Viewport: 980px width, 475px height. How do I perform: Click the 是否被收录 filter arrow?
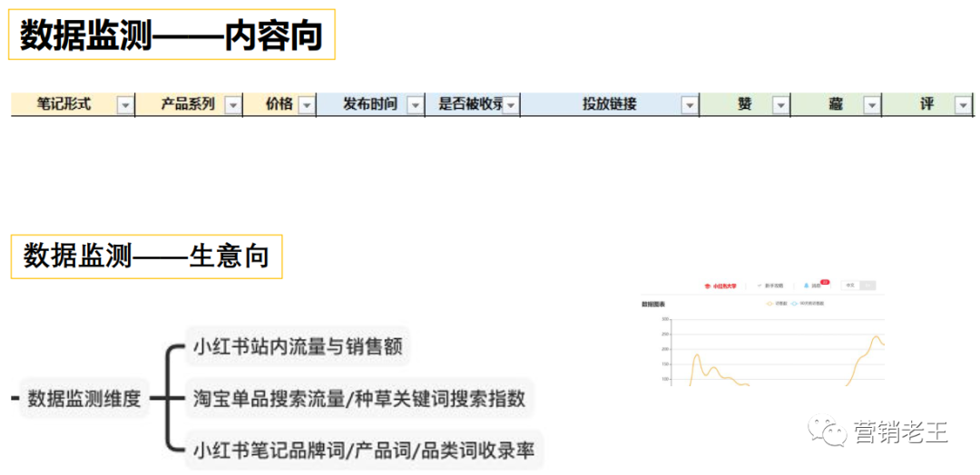pyautogui.click(x=511, y=105)
